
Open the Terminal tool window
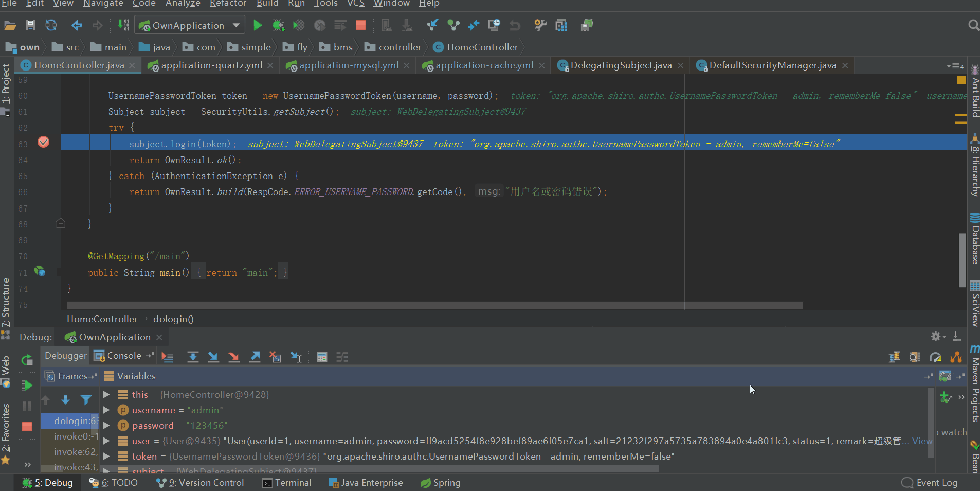pos(287,483)
